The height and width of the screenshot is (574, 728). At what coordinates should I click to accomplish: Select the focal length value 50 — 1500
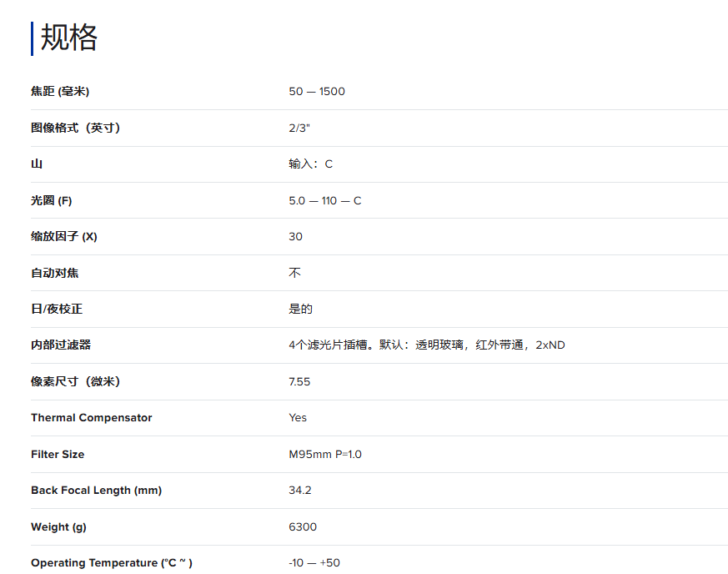tap(317, 91)
